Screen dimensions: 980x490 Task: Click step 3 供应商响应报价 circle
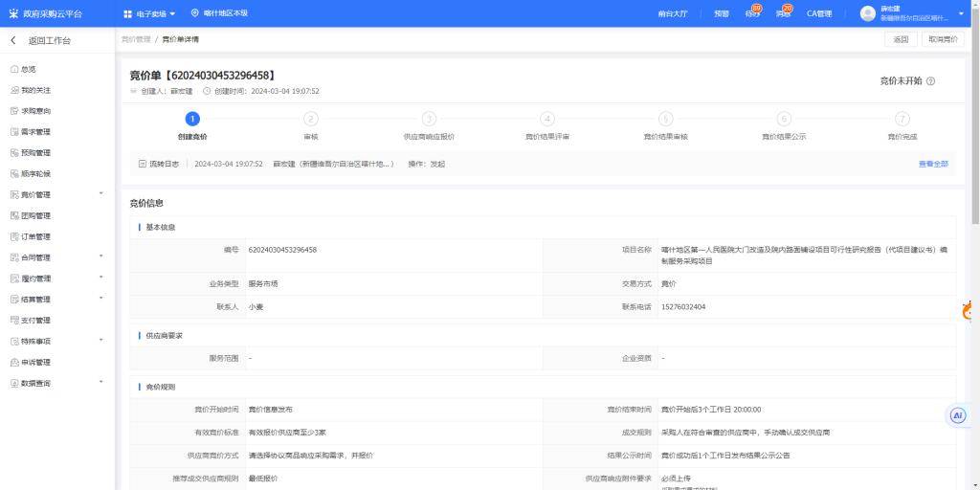point(429,119)
